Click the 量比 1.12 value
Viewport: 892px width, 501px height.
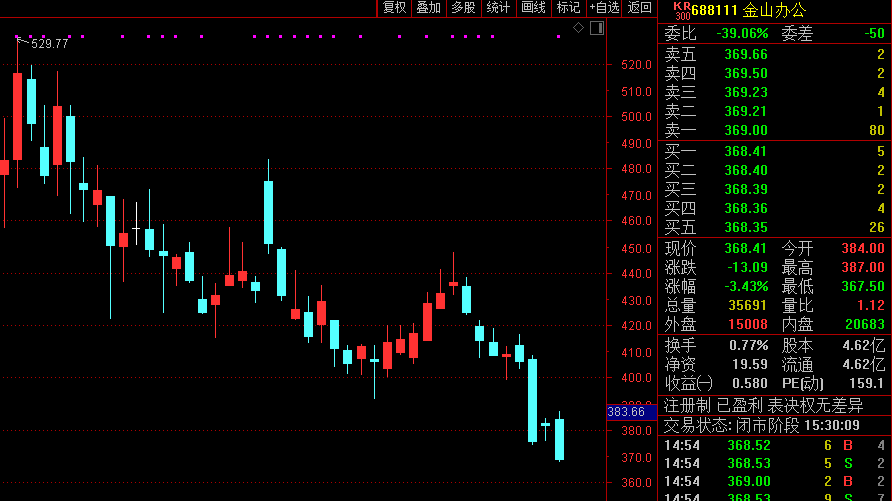(870, 305)
